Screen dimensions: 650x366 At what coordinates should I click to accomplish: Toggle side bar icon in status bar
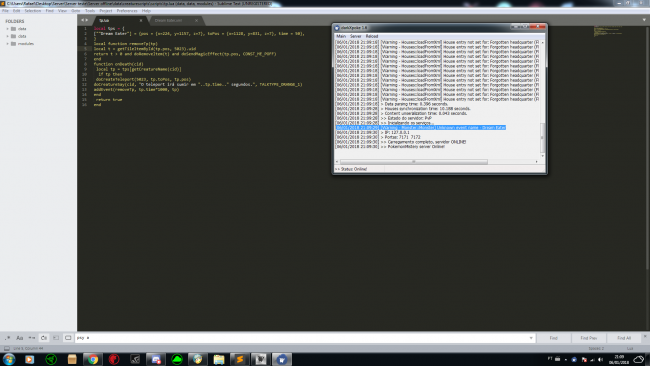pos(7,349)
